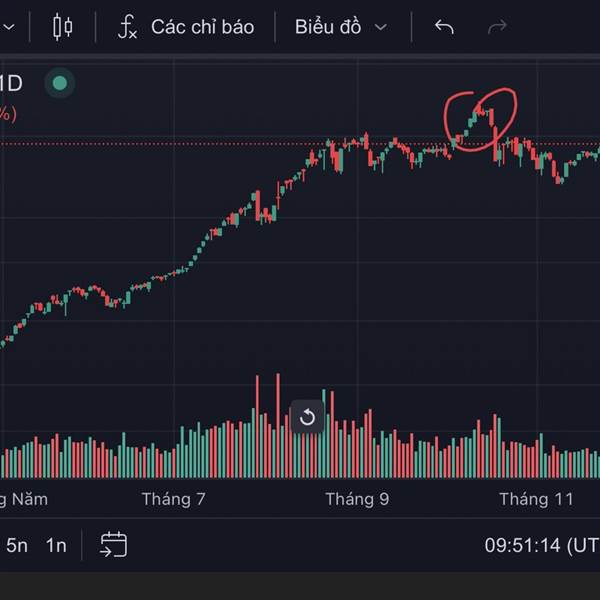Click the redo arrow icon

pos(497,27)
